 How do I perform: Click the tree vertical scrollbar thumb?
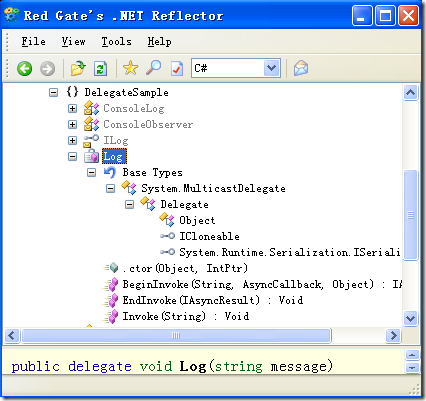point(410,215)
